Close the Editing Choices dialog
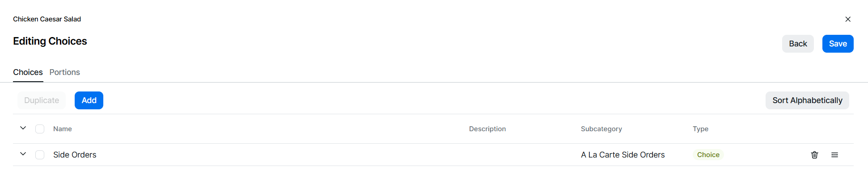Screen dimensions: 868x195 pos(847,19)
